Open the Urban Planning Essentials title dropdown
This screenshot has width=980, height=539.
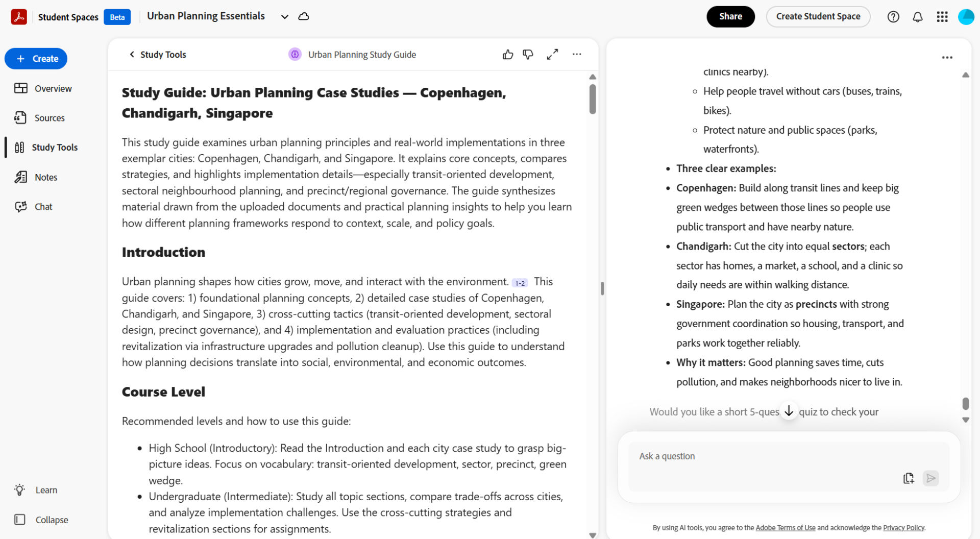click(x=284, y=16)
